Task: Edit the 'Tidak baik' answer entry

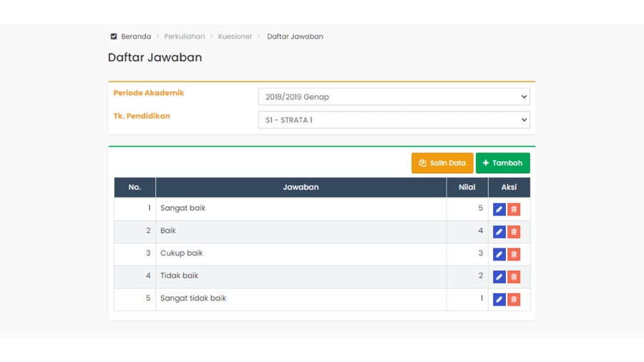Action: click(x=499, y=277)
